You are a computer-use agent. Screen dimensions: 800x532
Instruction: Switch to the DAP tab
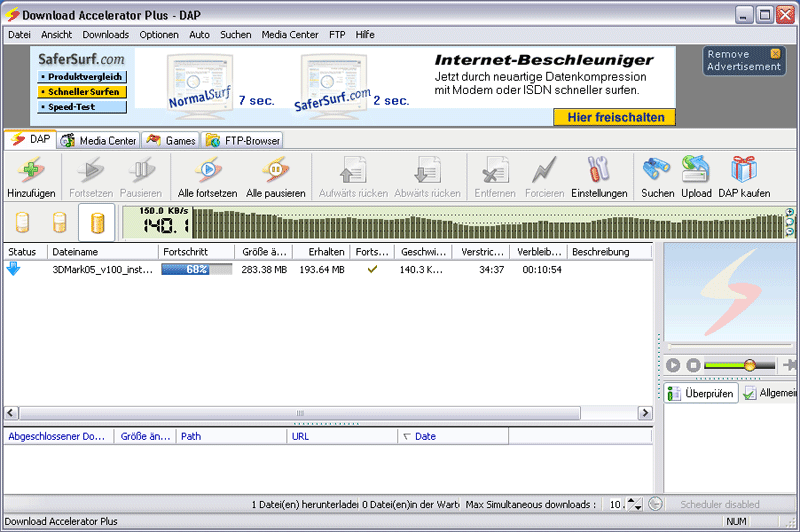(x=30, y=139)
